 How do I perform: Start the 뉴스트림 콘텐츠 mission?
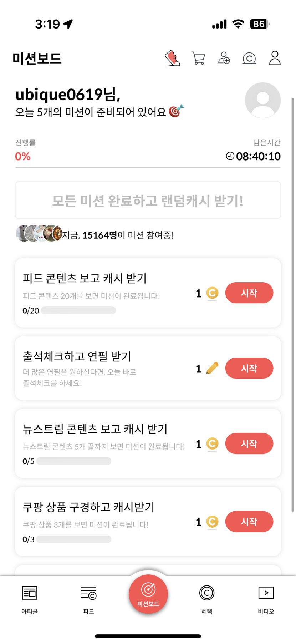pos(249,443)
